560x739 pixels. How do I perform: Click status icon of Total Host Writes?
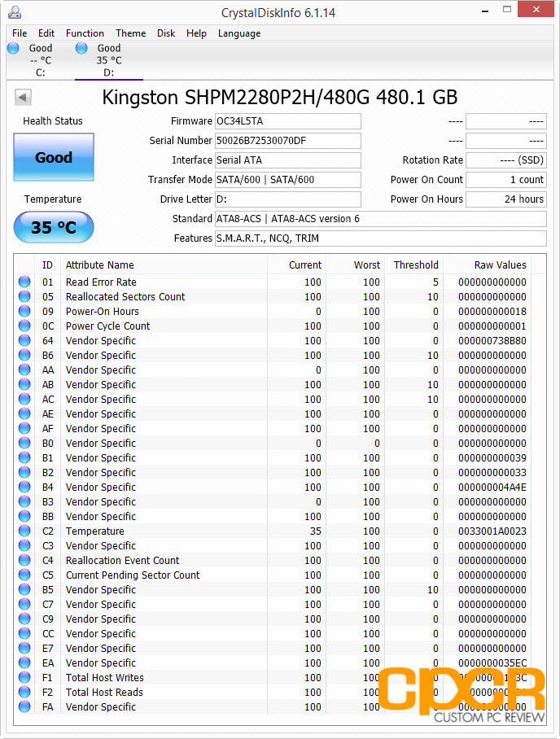pyautogui.click(x=24, y=677)
